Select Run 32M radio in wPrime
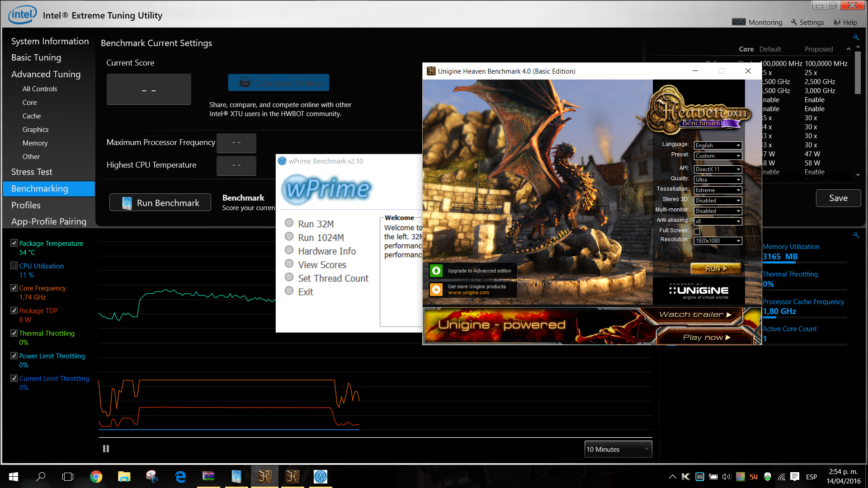 pos(289,223)
